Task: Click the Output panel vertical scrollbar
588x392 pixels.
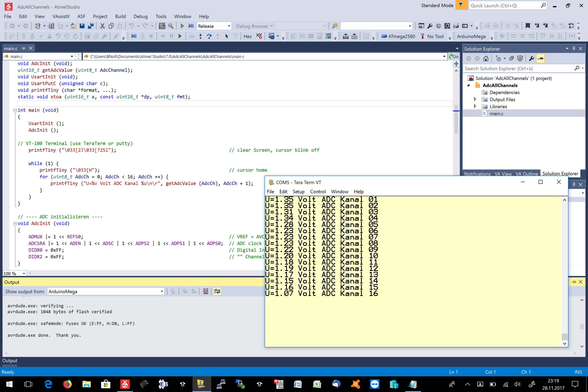Action: [582, 326]
